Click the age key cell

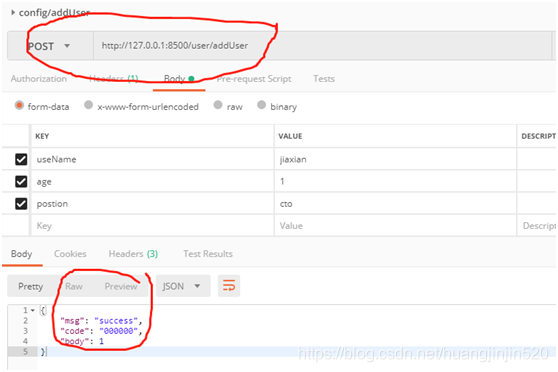(152, 182)
